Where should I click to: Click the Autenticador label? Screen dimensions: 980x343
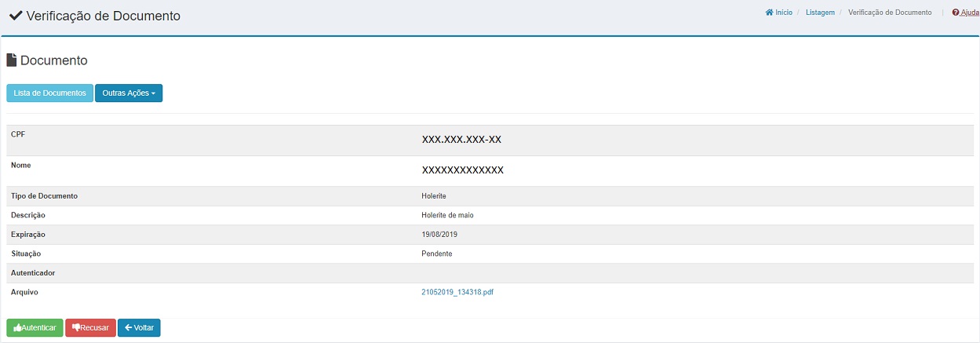pos(33,272)
